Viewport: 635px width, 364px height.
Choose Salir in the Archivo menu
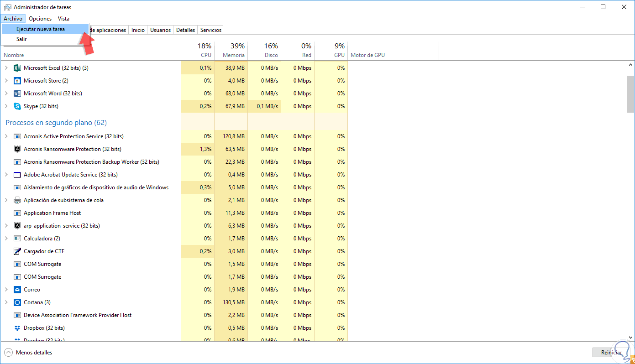click(x=45, y=39)
